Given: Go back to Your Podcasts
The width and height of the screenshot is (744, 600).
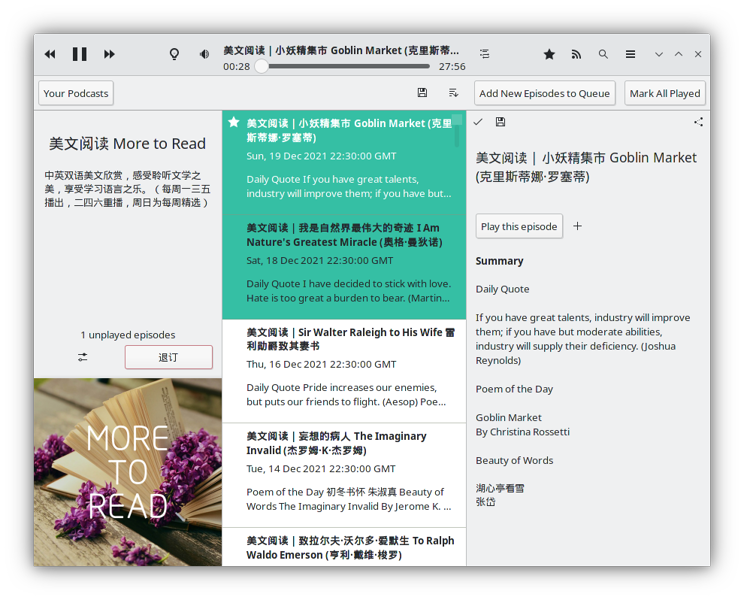Looking at the screenshot, I should click(76, 93).
